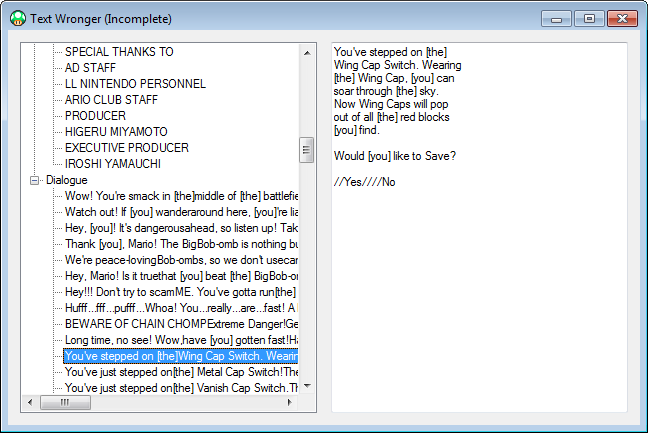Image resolution: width=648 pixels, height=433 pixels.
Task: Select 'Metal Cap Switch' dialogue entry
Action: 181,372
